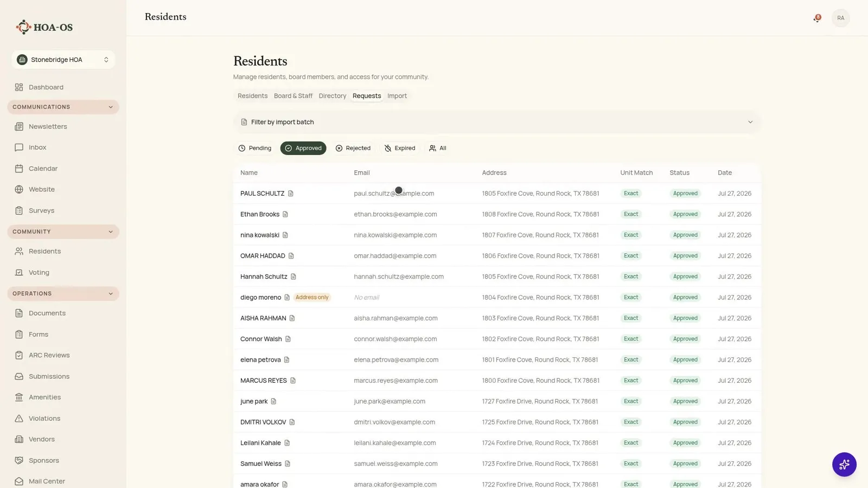Click the date for Samuel Weiss row
This screenshot has height=488, width=868.
click(x=735, y=464)
